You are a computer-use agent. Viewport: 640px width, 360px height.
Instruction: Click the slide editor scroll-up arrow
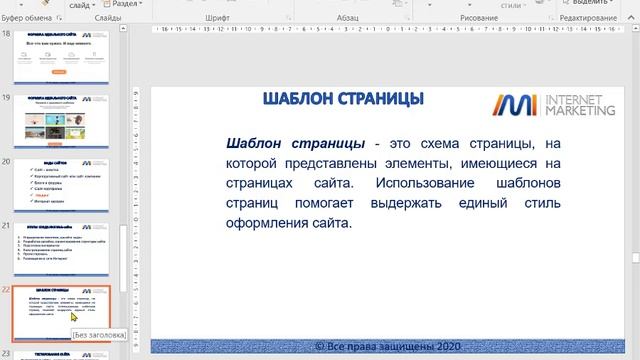tap(636, 29)
